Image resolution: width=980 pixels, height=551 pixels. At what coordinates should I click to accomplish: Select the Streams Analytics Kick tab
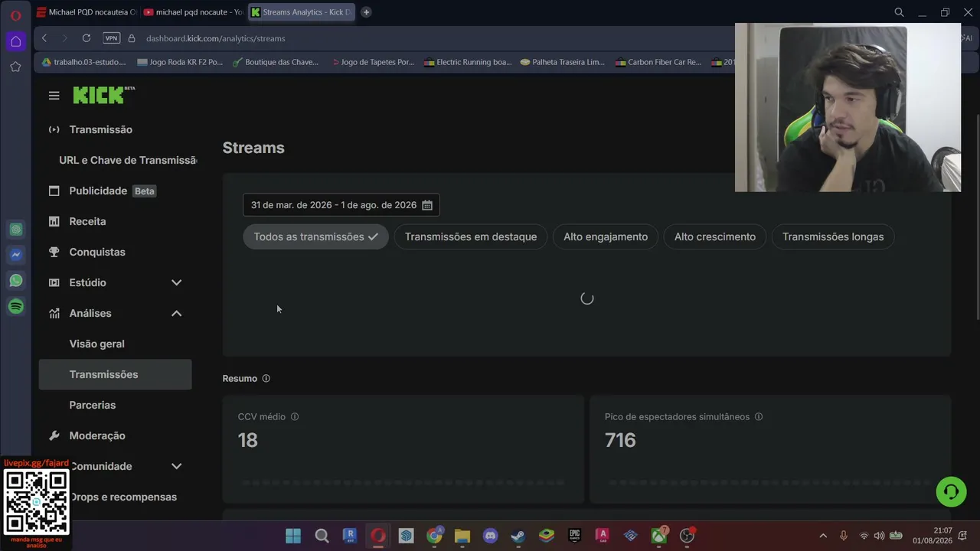click(301, 12)
